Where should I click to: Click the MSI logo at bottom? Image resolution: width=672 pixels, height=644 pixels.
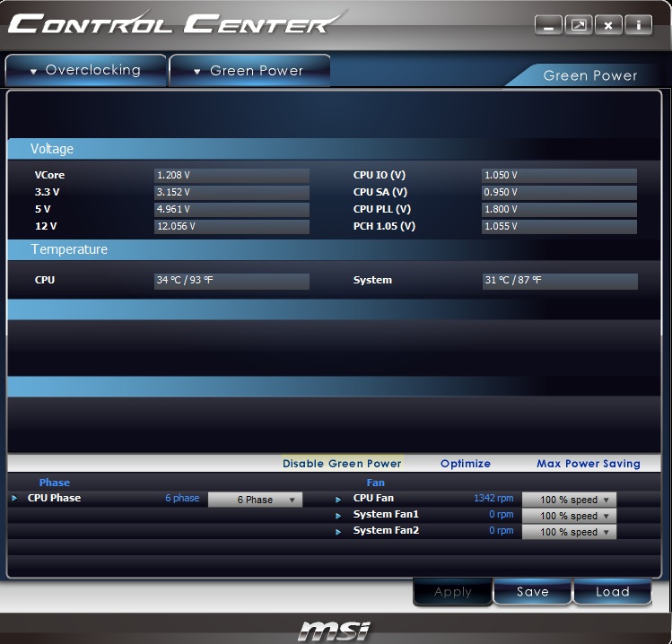[x=335, y=631]
